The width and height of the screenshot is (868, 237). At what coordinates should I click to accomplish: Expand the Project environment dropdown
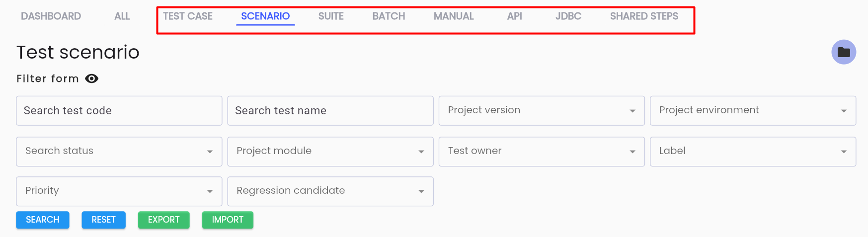click(753, 110)
